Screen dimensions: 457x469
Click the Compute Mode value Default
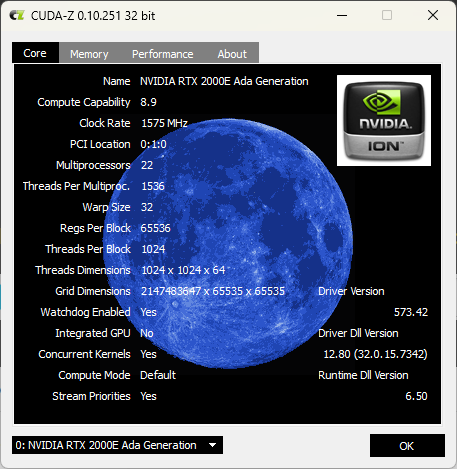click(x=158, y=375)
